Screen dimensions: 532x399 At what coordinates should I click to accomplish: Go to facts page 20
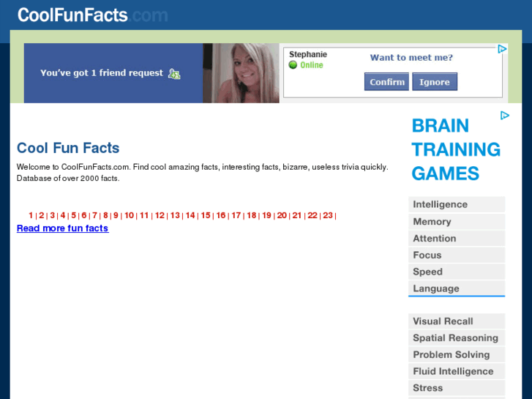(282, 215)
